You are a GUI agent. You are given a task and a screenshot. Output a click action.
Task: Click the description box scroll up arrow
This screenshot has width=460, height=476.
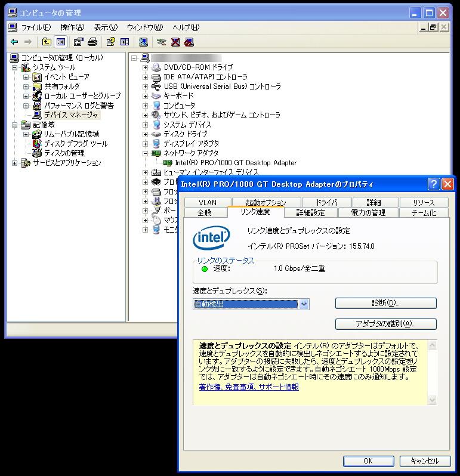(x=432, y=345)
